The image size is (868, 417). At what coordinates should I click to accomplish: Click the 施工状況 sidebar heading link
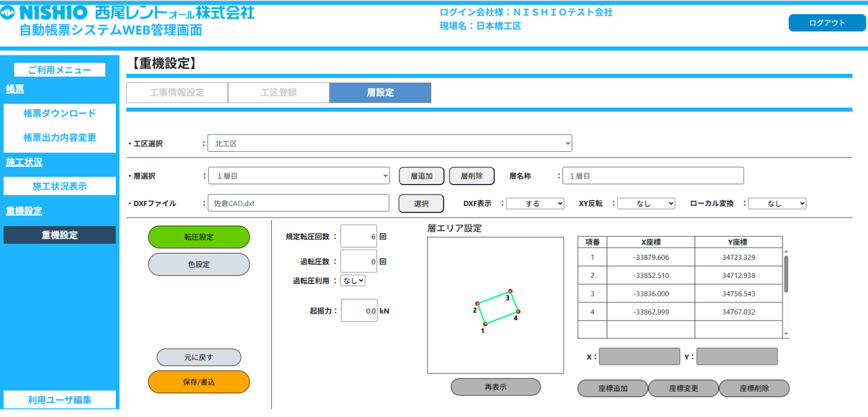click(24, 162)
